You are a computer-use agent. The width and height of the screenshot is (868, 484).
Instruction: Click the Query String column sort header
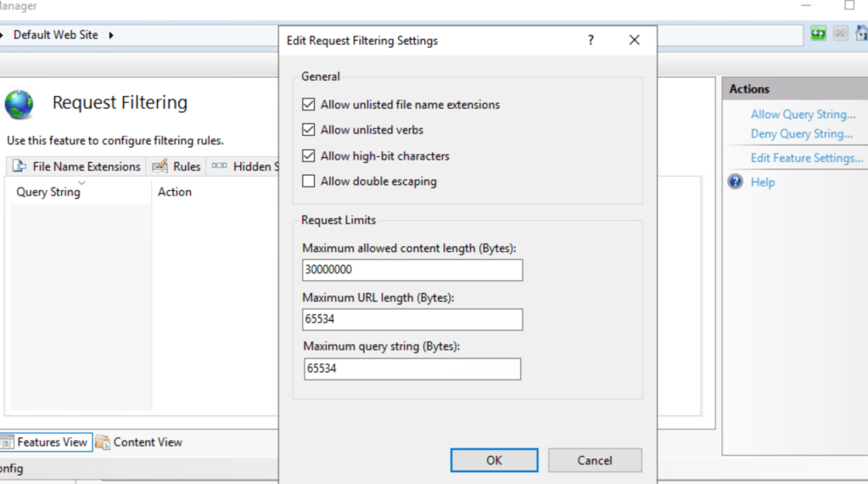tap(48, 192)
